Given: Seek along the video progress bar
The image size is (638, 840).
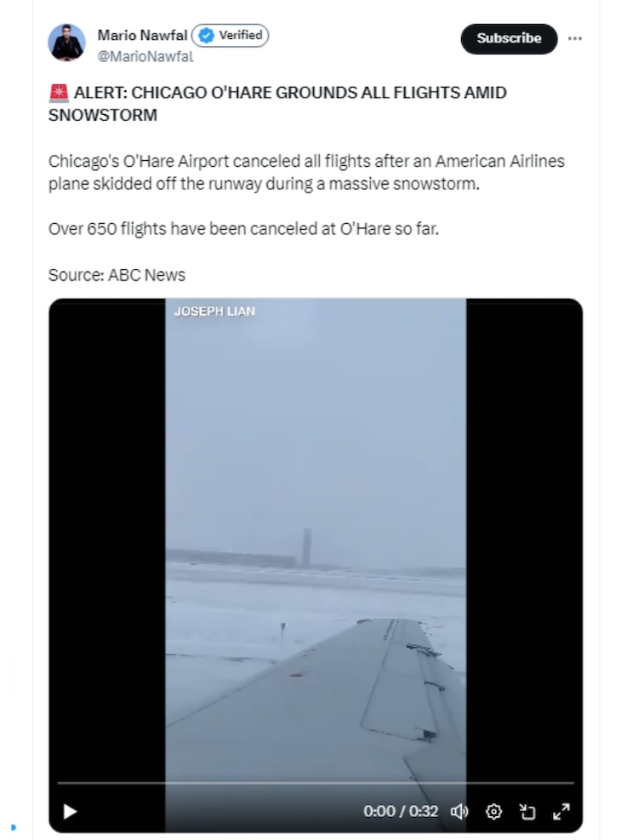Looking at the screenshot, I should pos(316,783).
